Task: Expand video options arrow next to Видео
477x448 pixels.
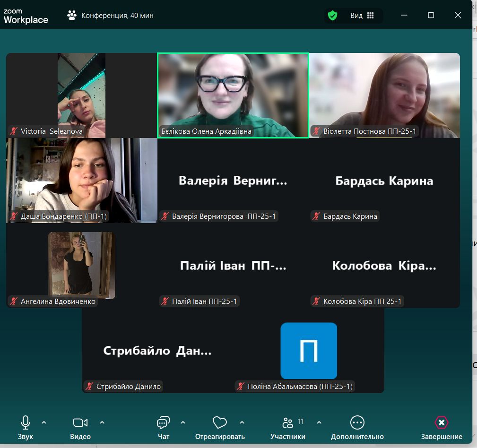Action: [x=102, y=422]
